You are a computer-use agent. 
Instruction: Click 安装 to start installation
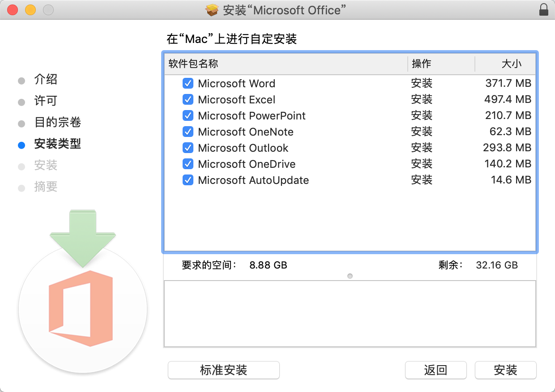(x=505, y=370)
